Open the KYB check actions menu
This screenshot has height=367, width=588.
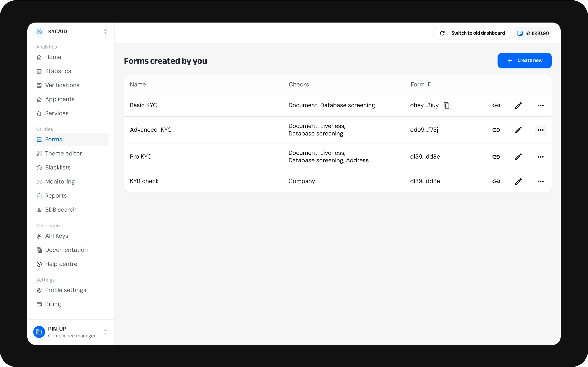(x=540, y=181)
